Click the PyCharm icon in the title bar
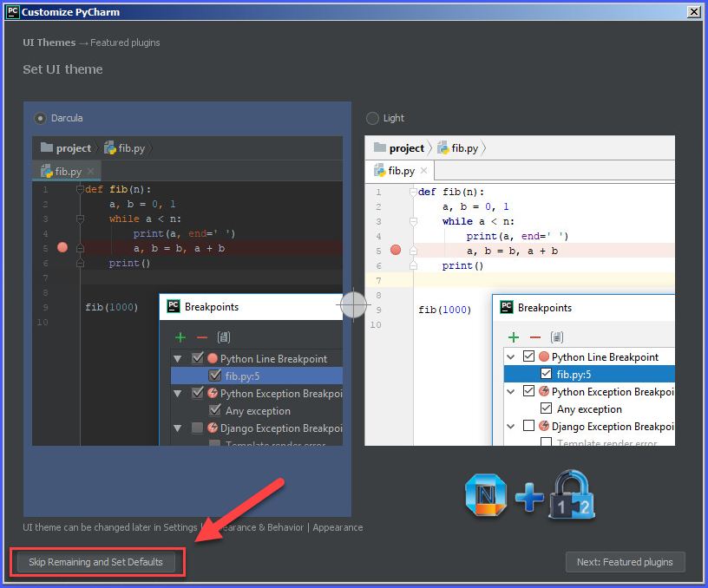Image resolution: width=708 pixels, height=588 pixels. pos(13,12)
